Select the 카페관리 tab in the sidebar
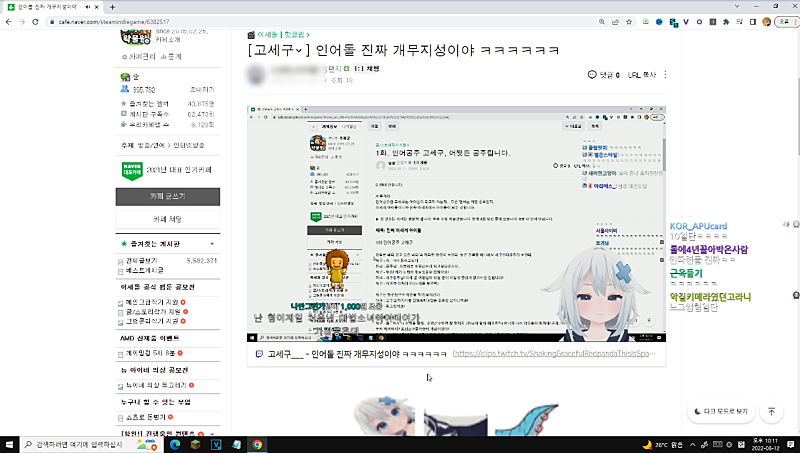 coord(139,57)
